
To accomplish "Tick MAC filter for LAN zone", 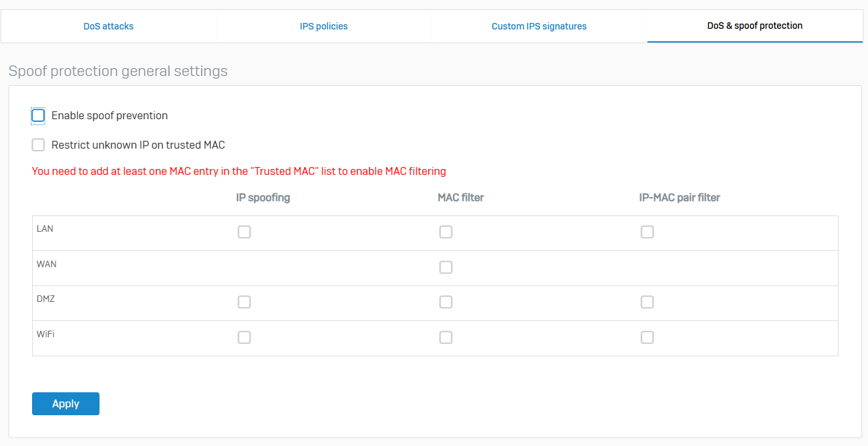I will (446, 232).
